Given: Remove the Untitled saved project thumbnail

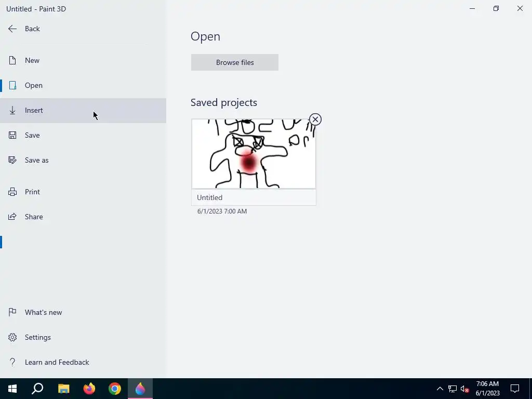Looking at the screenshot, I should 315,119.
